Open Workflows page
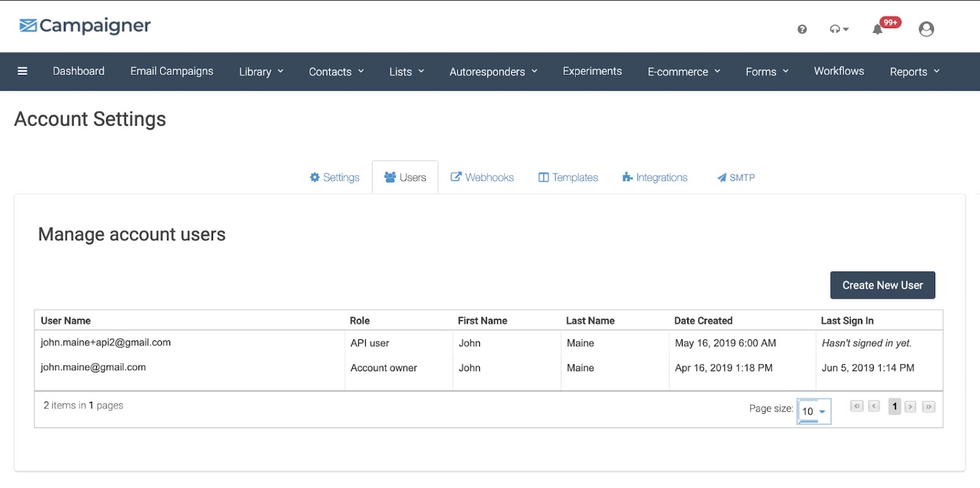 coord(839,71)
